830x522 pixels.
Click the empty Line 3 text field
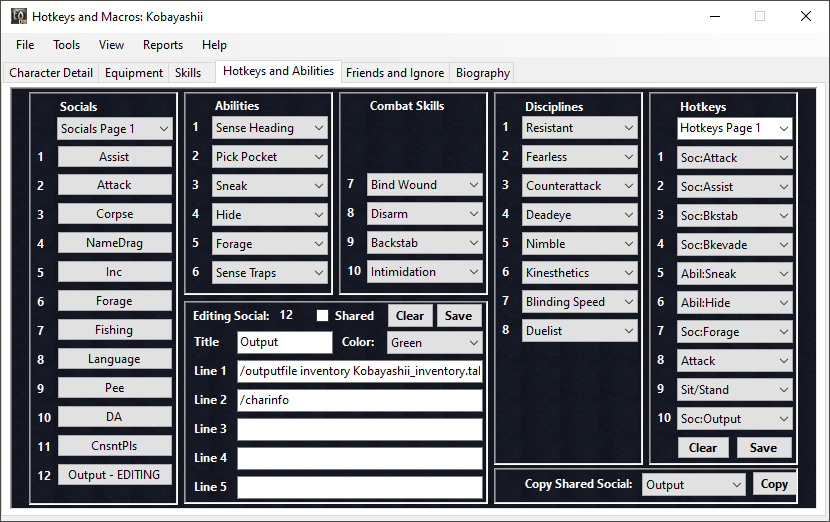360,429
